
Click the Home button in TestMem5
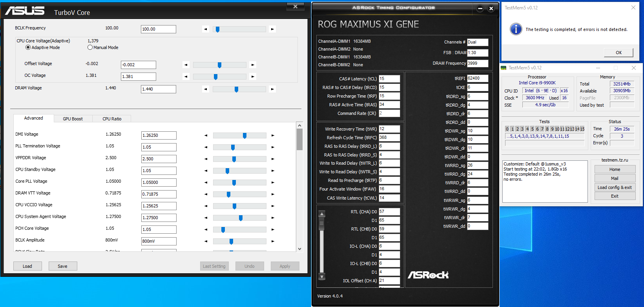(615, 169)
